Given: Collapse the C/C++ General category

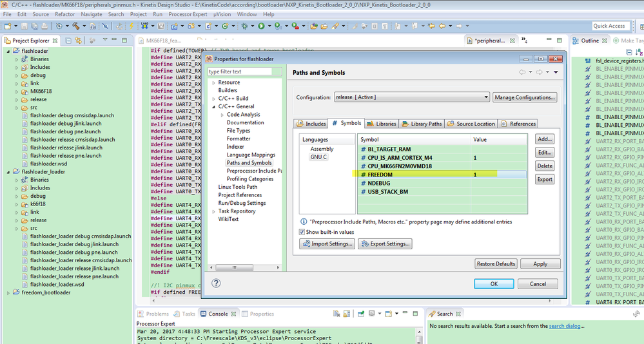Looking at the screenshot, I should pyautogui.click(x=213, y=107).
